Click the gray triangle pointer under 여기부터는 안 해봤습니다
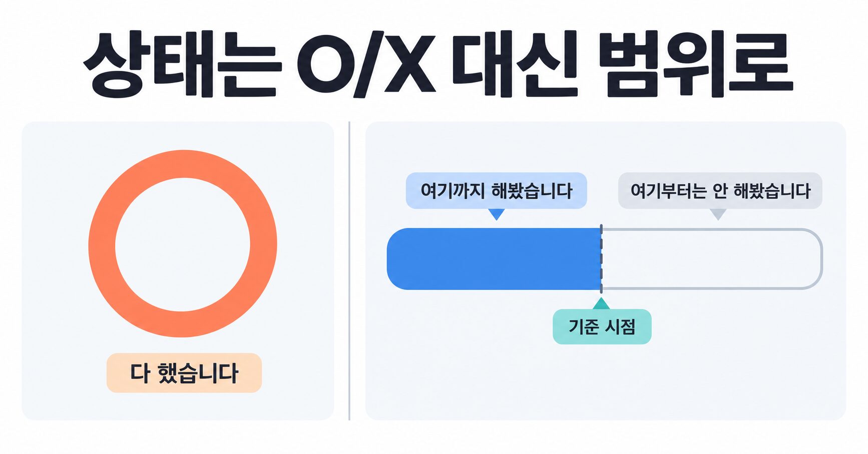Viewport: 868px width, 454px height. click(x=718, y=214)
